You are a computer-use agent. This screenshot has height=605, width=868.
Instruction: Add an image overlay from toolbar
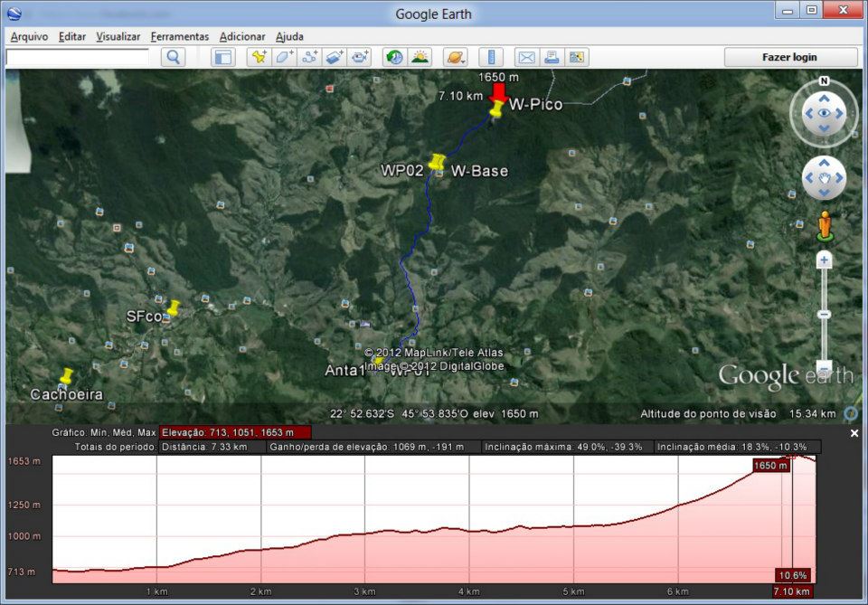coord(335,57)
